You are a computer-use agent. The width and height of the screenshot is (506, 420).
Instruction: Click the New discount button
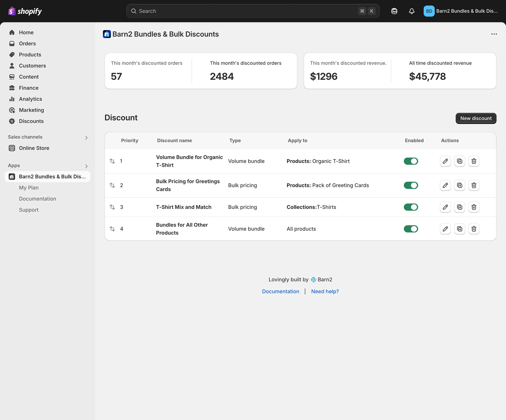[x=476, y=118]
